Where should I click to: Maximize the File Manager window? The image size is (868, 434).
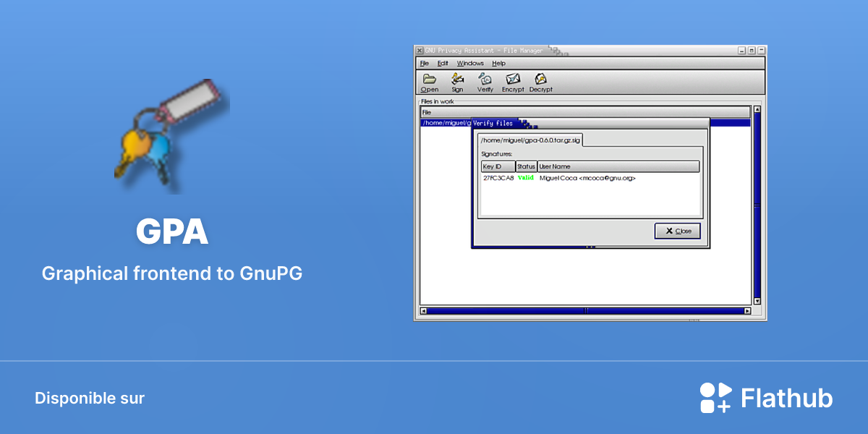[x=752, y=51]
